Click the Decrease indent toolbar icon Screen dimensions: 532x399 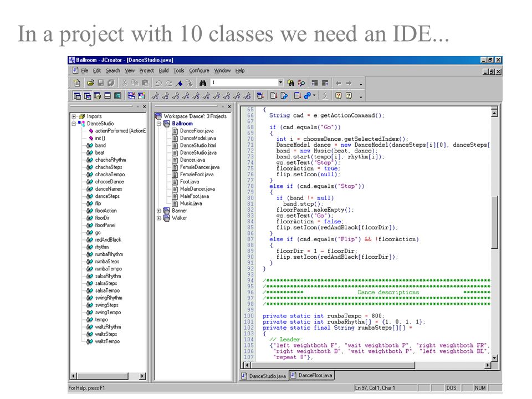[x=325, y=83]
